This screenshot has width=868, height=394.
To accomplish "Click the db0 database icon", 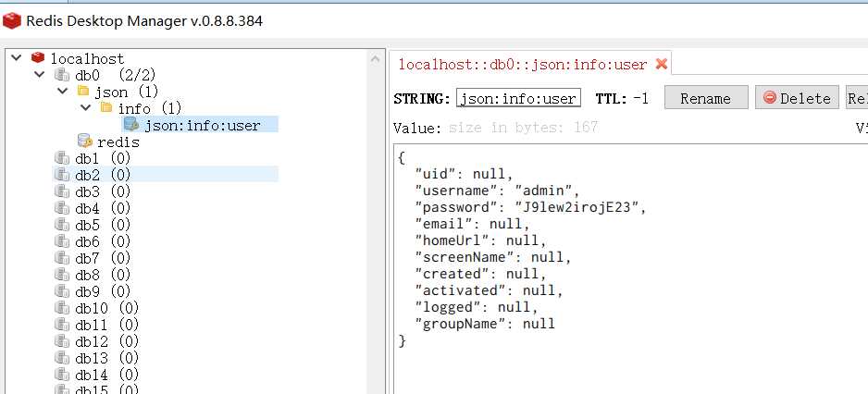I will coord(61,75).
